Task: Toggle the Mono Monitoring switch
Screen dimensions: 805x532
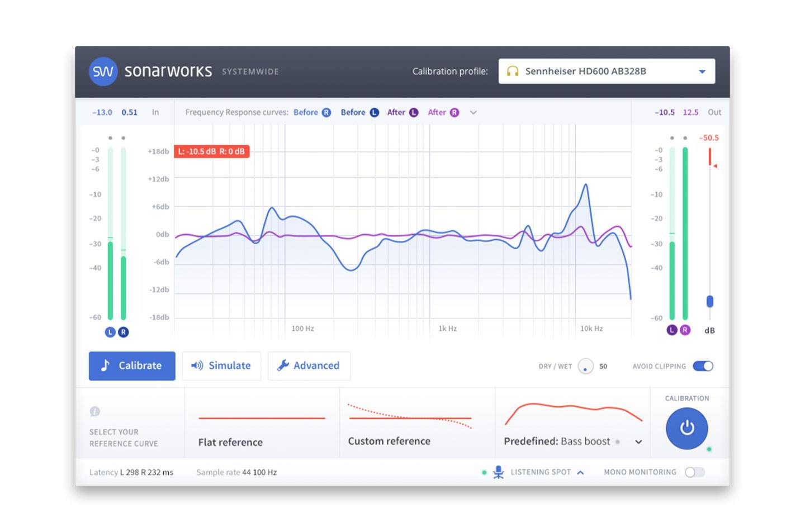Action: tap(695, 472)
